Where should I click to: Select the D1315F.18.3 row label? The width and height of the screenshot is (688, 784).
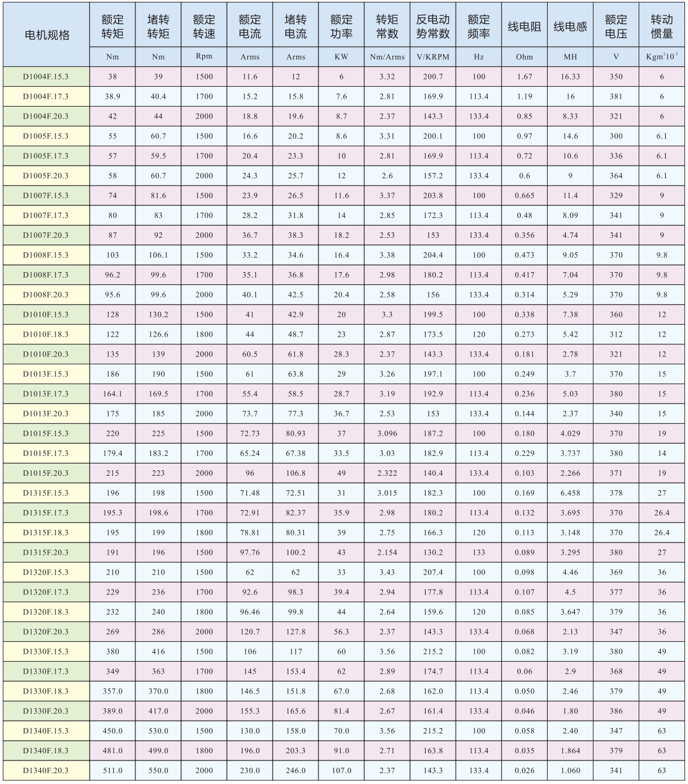(x=46, y=532)
